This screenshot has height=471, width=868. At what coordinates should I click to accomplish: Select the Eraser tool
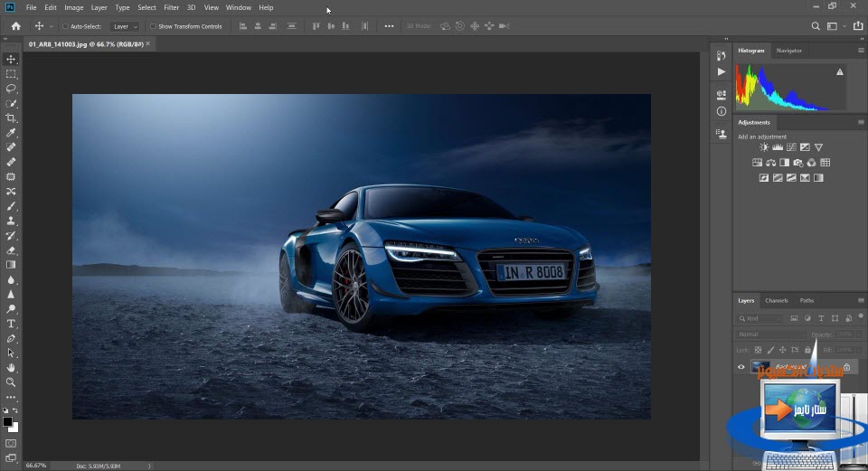(11, 250)
